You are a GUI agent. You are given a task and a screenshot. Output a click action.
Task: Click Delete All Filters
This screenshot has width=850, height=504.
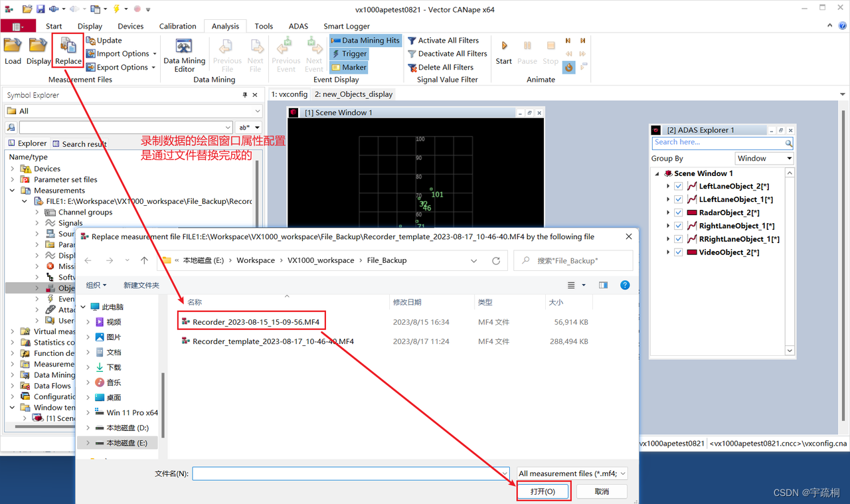click(x=440, y=67)
